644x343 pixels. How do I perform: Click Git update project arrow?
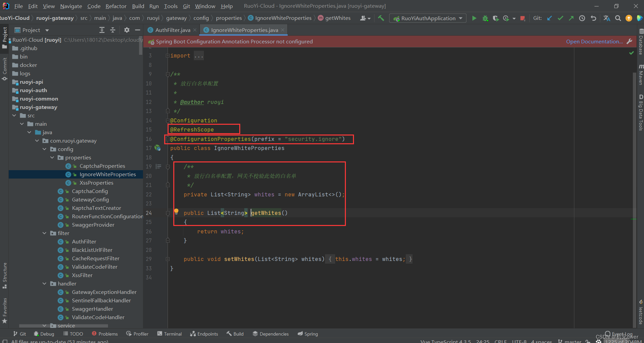click(x=549, y=18)
